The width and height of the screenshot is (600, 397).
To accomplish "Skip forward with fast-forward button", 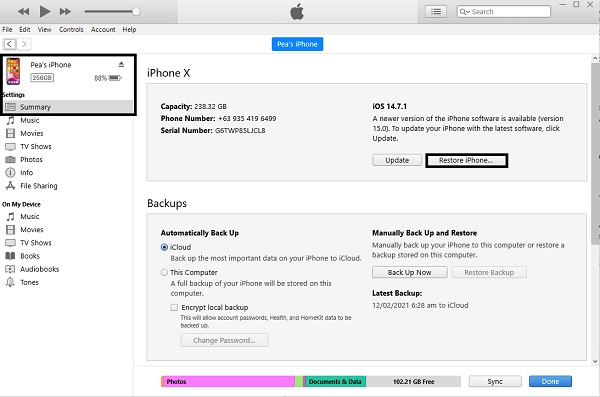I will 65,11.
